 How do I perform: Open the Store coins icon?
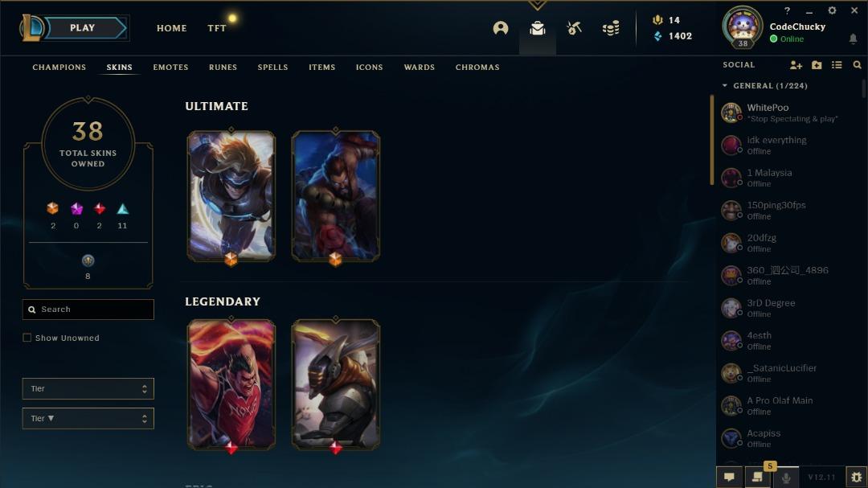(x=611, y=27)
